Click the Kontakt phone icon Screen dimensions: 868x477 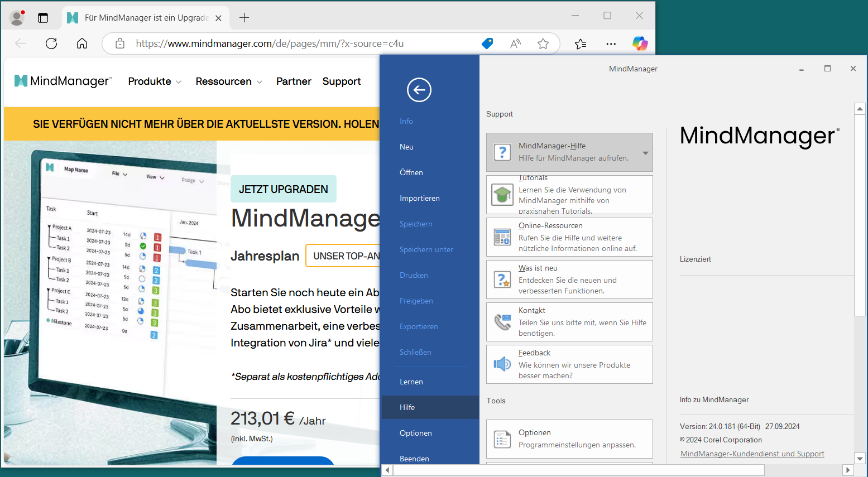pyautogui.click(x=502, y=322)
